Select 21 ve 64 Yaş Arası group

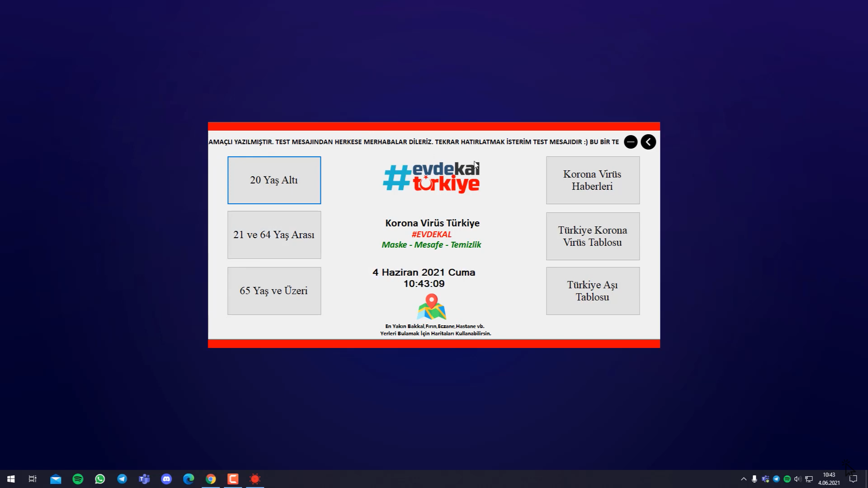click(274, 235)
